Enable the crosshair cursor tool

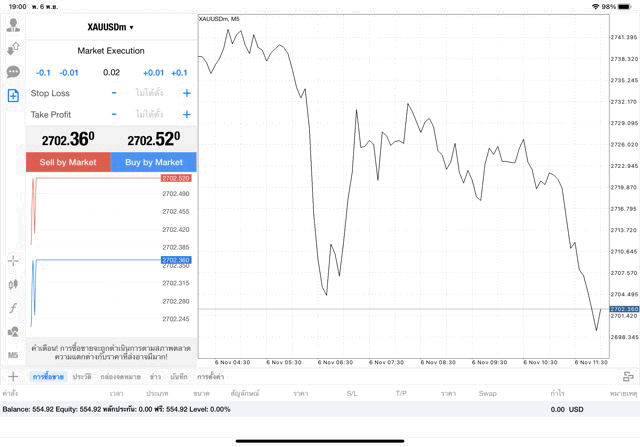[x=13, y=261]
